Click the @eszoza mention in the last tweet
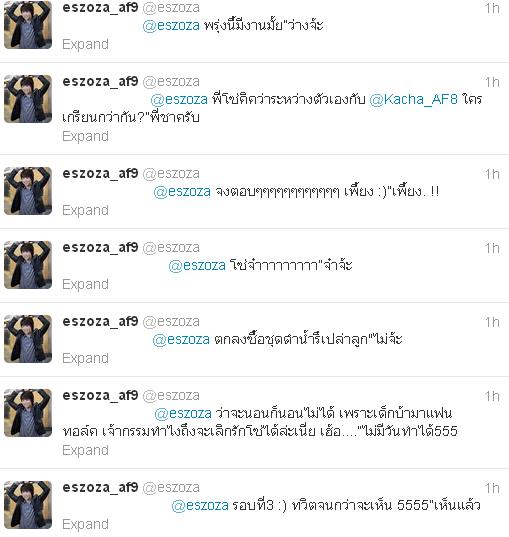509x537 pixels. (200, 505)
